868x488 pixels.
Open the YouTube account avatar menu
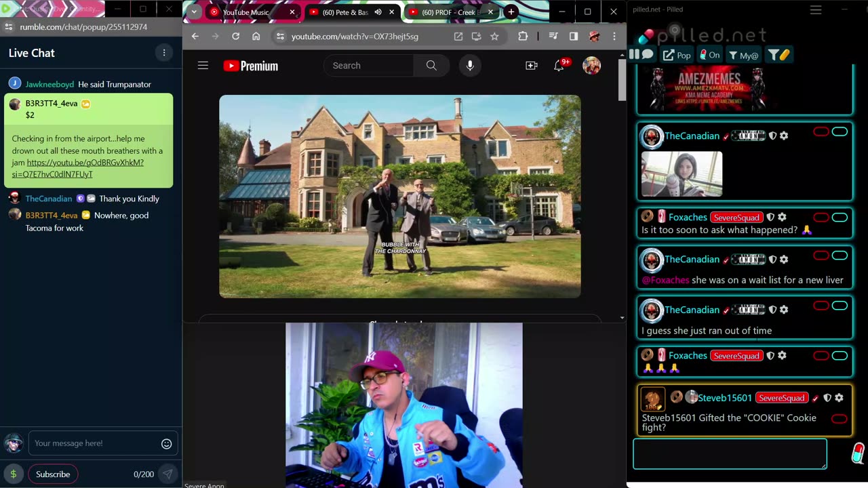pos(591,66)
